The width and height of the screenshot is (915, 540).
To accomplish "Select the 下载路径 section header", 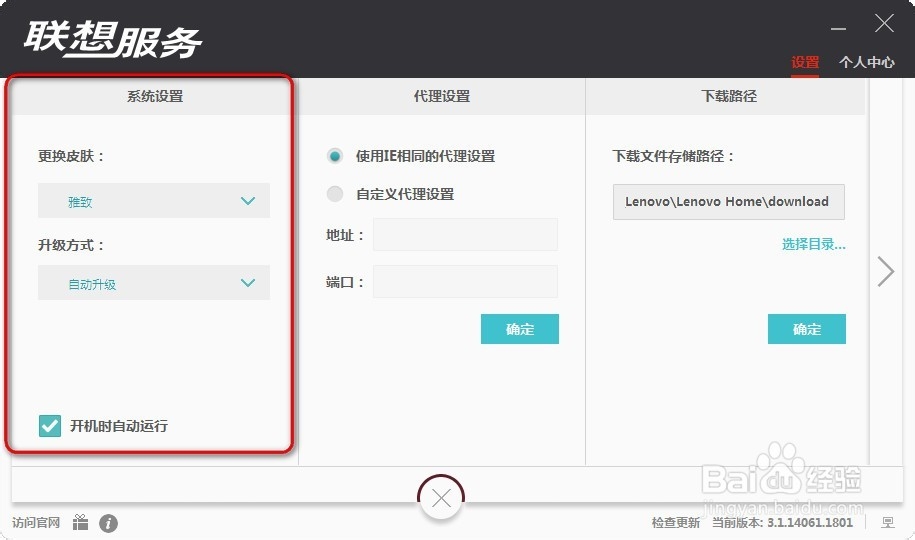I will (728, 96).
